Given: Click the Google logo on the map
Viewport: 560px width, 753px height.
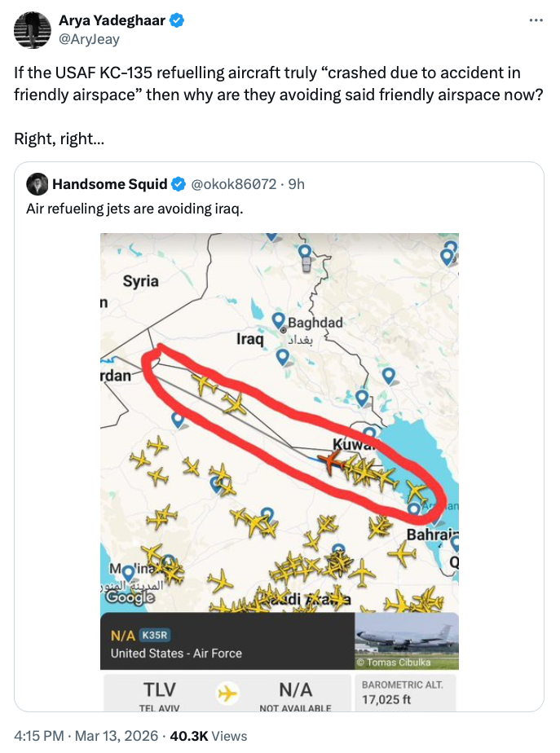Looking at the screenshot, I should [130, 597].
